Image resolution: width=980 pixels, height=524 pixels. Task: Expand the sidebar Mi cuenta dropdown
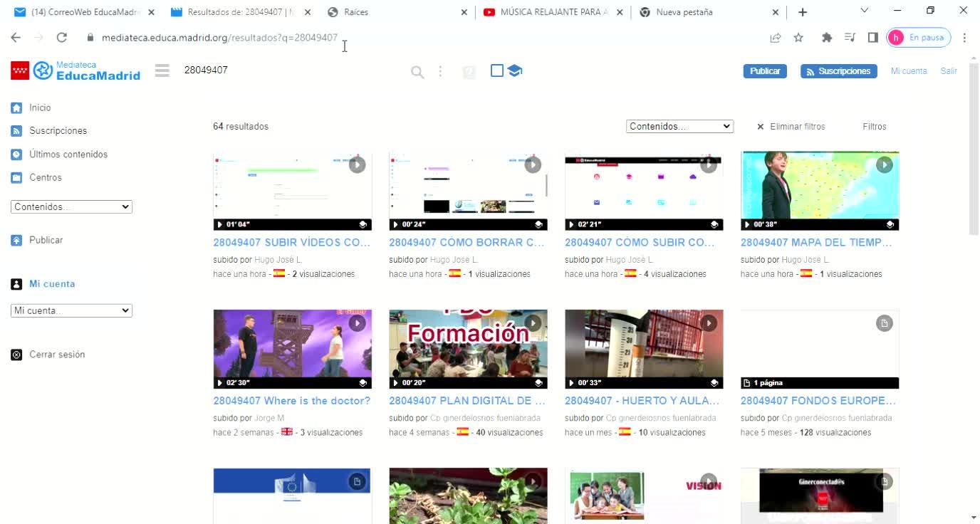coord(71,311)
